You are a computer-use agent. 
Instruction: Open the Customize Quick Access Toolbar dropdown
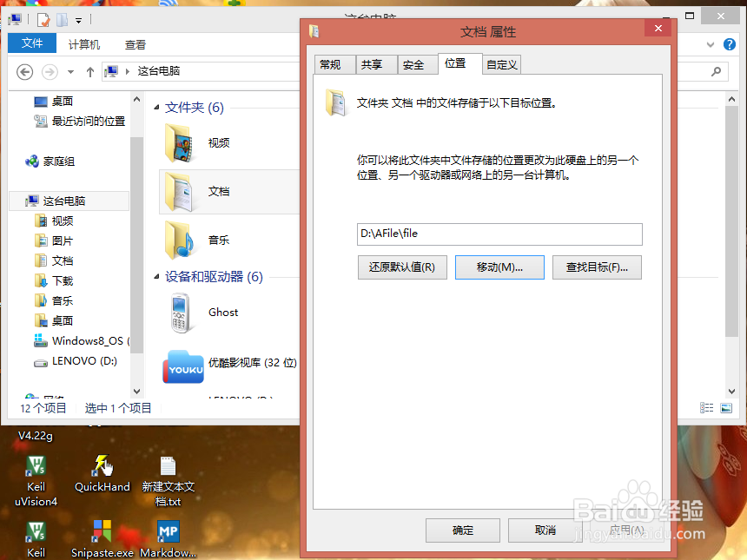click(78, 21)
